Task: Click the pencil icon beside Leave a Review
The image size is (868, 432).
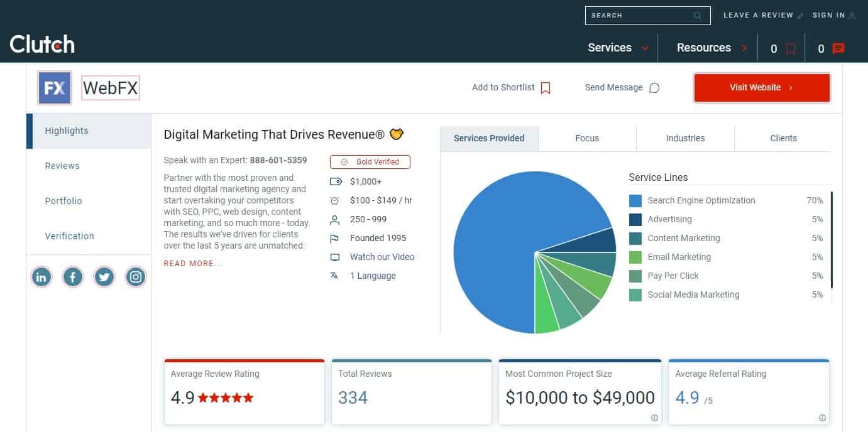Action: (800, 16)
